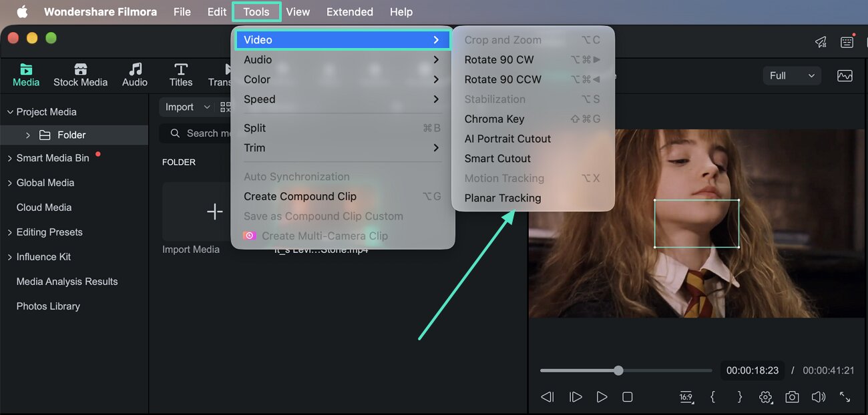The width and height of the screenshot is (868, 415).
Task: Expand the Folder item chevron
Action: [x=28, y=135]
